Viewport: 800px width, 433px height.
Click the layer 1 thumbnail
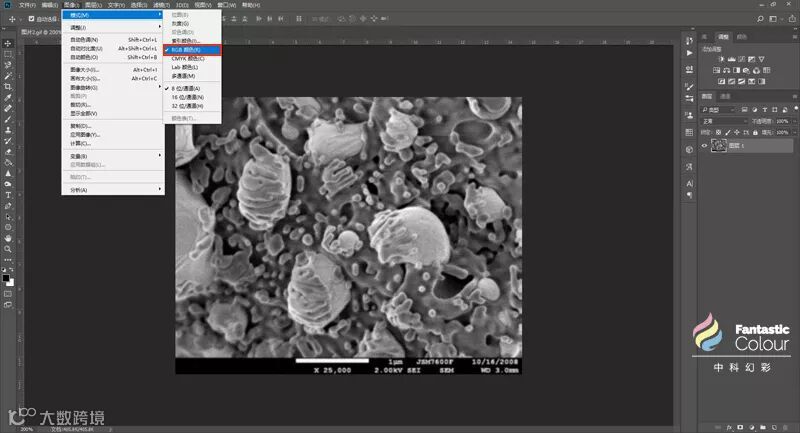[720, 146]
